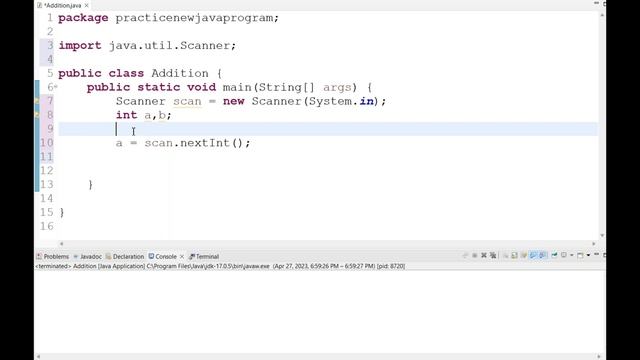Click editor horizontal scrollbar right arrow
The width and height of the screenshot is (640, 360).
click(x=594, y=244)
